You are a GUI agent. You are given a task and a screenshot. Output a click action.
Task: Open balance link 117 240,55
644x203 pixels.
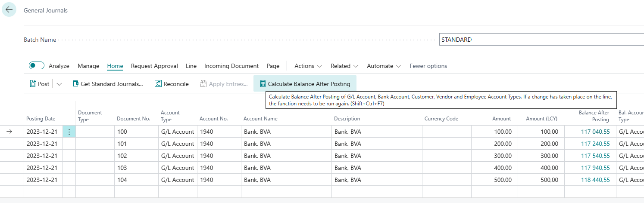coord(595,144)
